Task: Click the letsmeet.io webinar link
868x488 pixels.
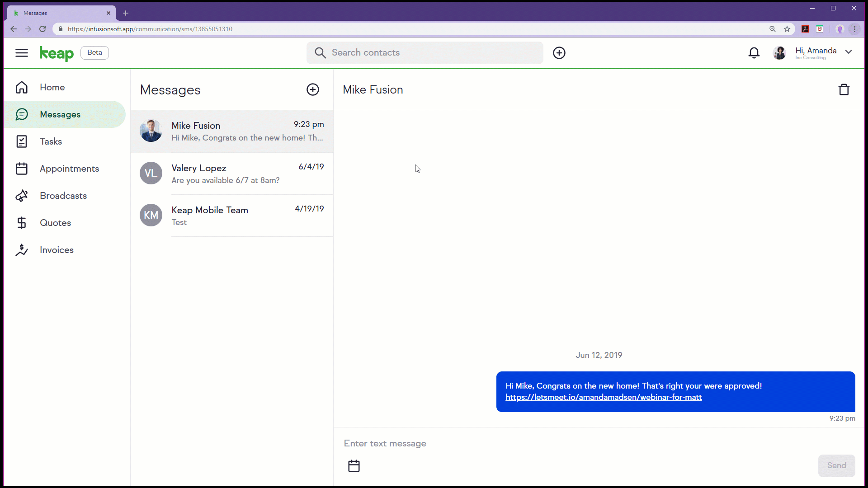Action: click(604, 397)
